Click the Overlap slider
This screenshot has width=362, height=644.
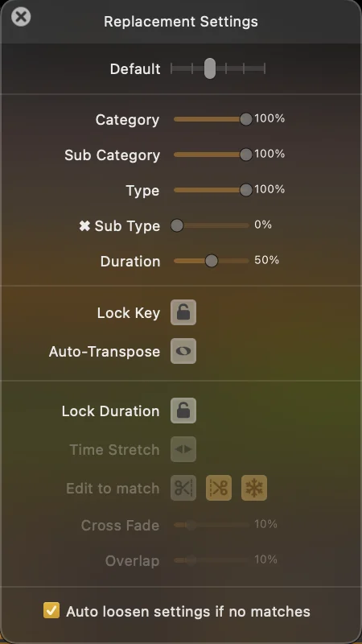(x=212, y=560)
